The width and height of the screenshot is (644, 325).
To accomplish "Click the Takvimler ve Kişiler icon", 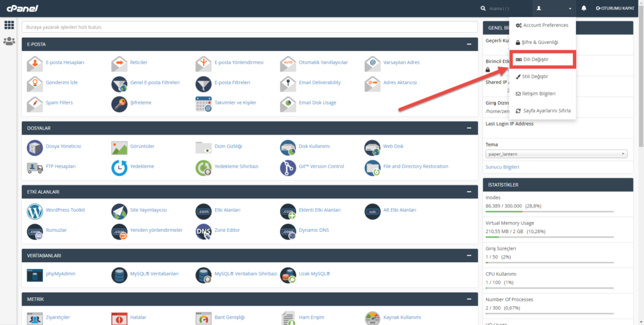I will pyautogui.click(x=204, y=104).
